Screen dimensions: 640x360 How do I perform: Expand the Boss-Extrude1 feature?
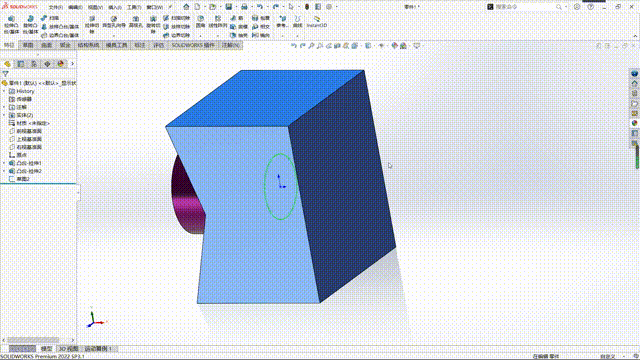pyautogui.click(x=4, y=163)
